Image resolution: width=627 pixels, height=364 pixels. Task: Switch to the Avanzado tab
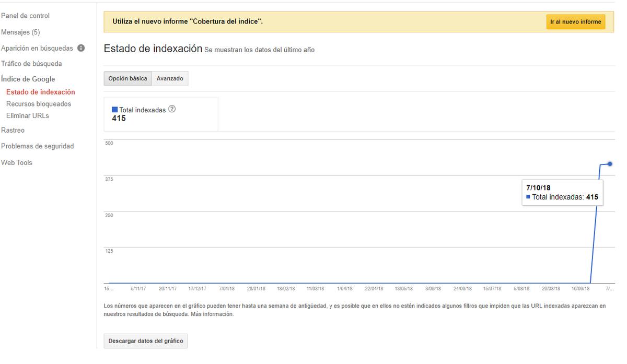170,79
